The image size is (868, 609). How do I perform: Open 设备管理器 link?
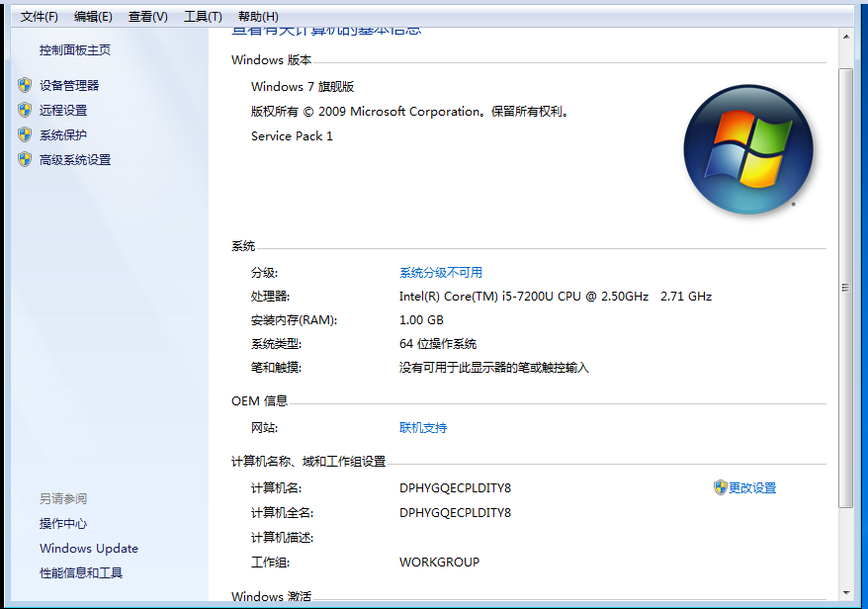click(x=69, y=85)
